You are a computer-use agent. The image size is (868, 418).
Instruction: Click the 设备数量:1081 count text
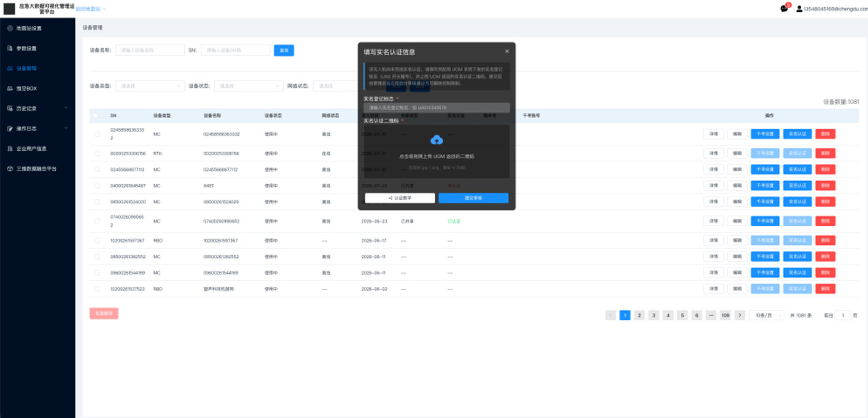pos(841,102)
